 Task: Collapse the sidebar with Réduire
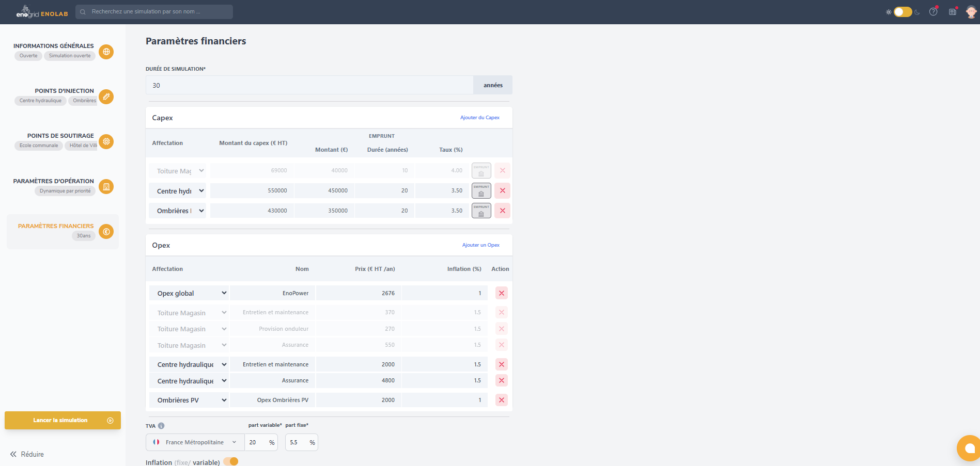point(27,454)
